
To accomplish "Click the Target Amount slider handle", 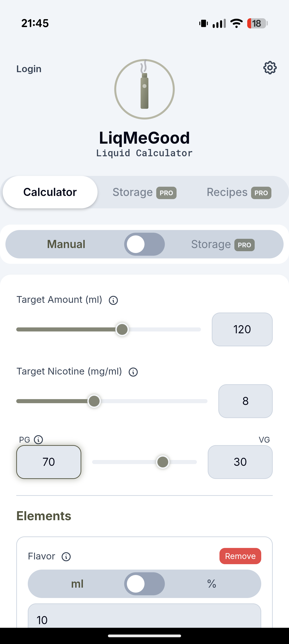I will [x=122, y=329].
